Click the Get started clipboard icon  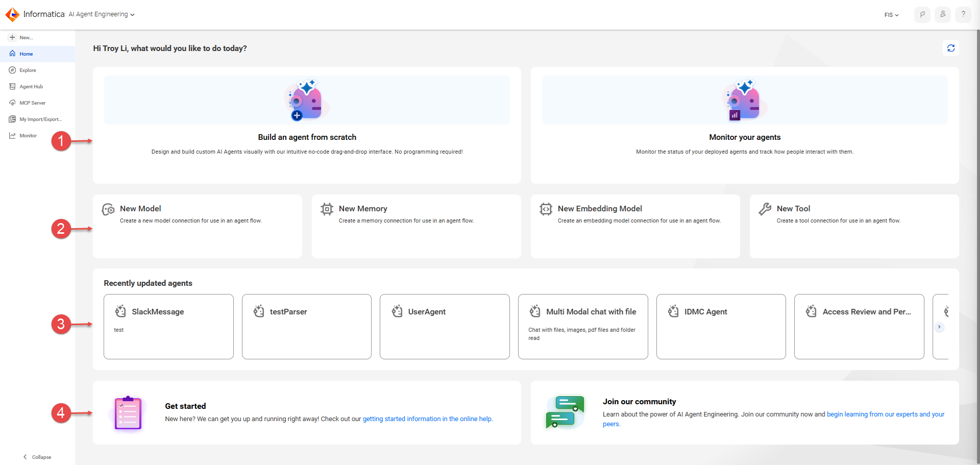point(128,413)
